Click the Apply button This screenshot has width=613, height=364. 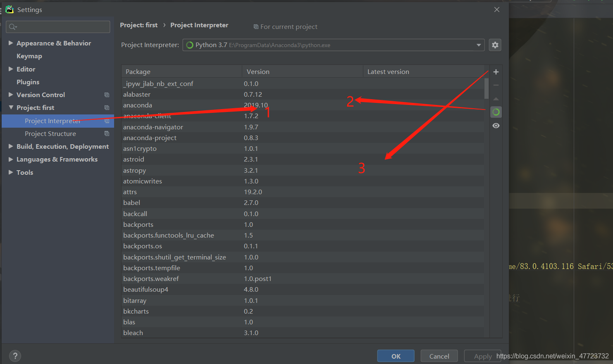click(x=482, y=356)
